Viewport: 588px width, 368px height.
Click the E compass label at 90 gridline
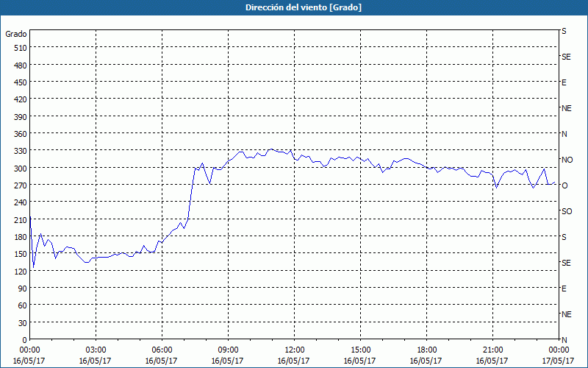[564, 289]
